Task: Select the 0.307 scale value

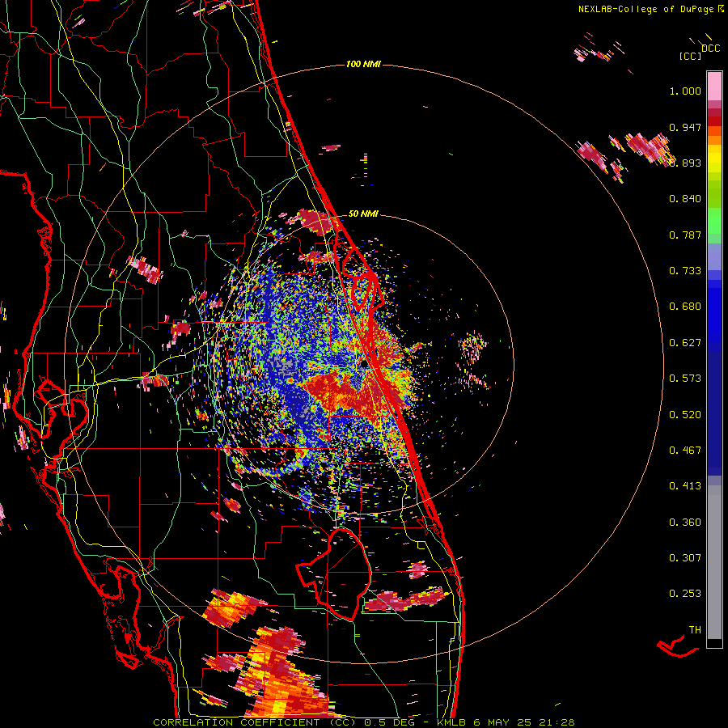Action: click(x=685, y=558)
